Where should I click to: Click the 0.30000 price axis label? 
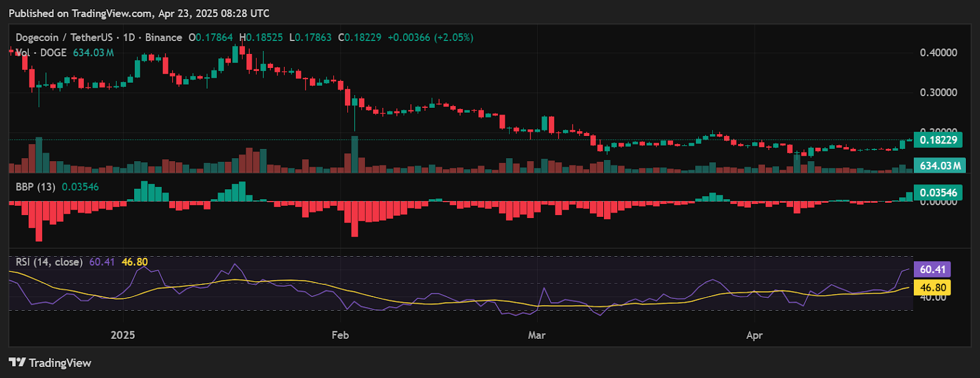click(938, 93)
